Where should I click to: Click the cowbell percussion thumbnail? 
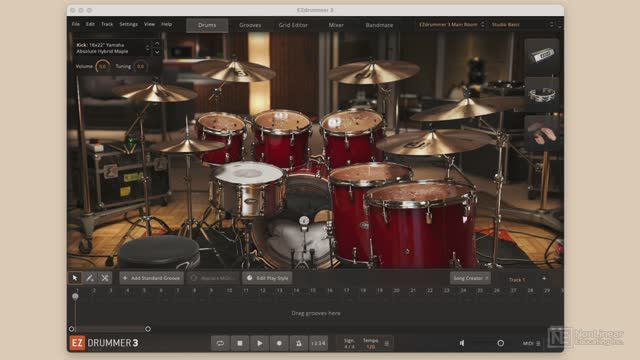542,56
